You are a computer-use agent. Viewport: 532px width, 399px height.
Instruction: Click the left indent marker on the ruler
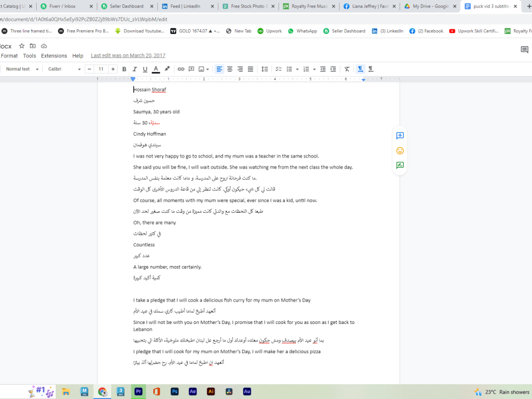click(x=133, y=79)
